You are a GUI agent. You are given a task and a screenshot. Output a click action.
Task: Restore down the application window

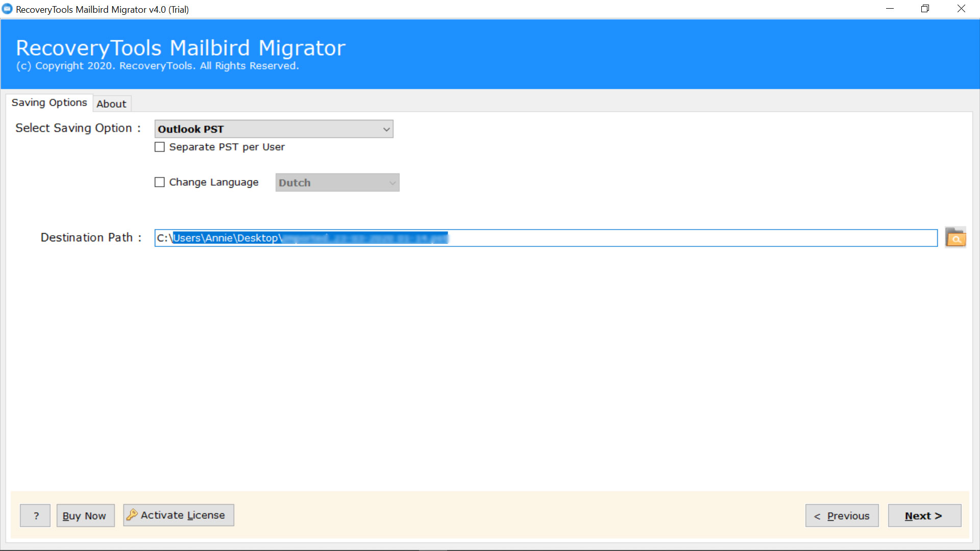pyautogui.click(x=925, y=9)
